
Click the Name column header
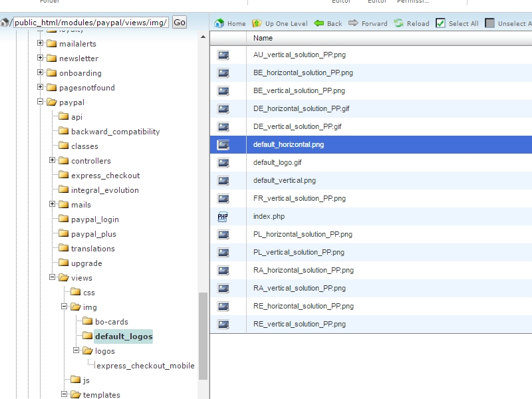tap(263, 39)
